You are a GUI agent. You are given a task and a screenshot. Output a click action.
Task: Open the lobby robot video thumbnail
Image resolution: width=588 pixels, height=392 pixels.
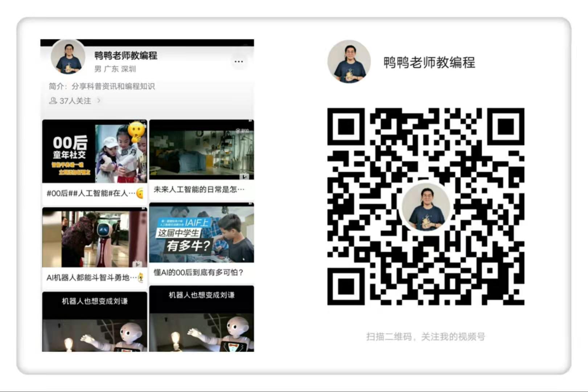click(x=95, y=238)
